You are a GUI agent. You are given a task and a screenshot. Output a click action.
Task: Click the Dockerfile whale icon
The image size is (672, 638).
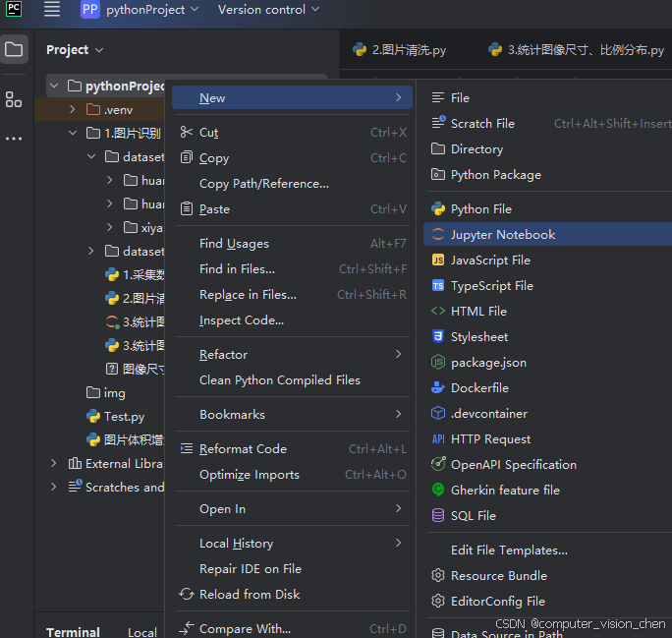437,387
